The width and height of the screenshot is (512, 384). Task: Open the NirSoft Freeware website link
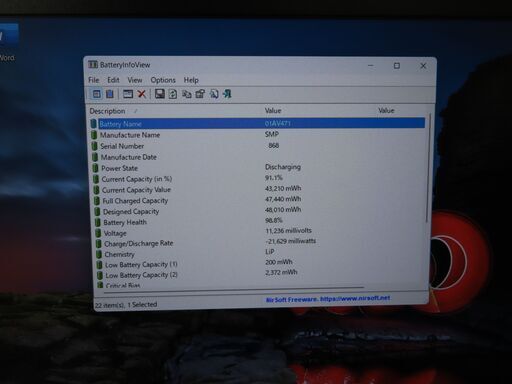pos(328,299)
